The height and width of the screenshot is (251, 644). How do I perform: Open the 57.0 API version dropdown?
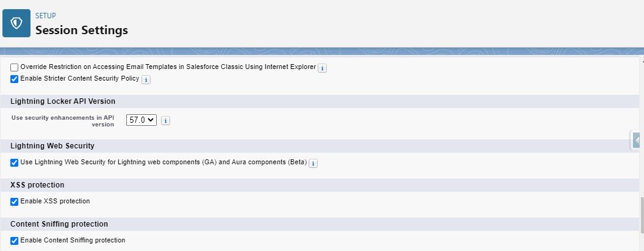point(141,120)
